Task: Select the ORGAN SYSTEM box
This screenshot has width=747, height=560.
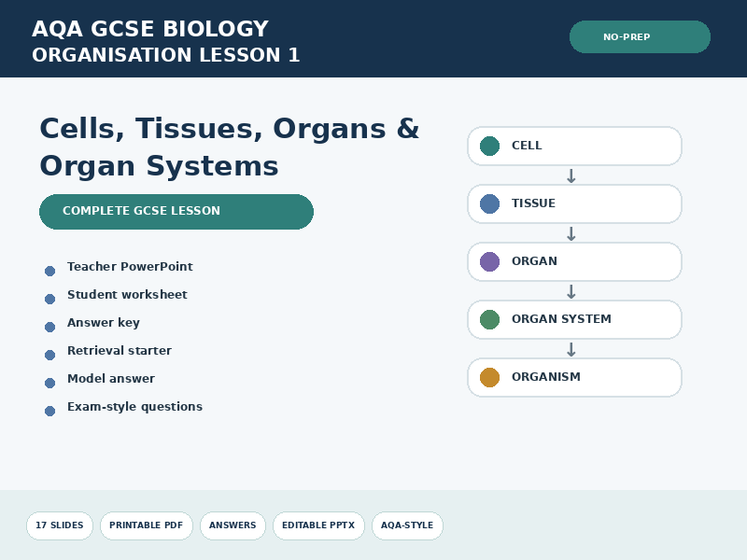Action: (574, 319)
